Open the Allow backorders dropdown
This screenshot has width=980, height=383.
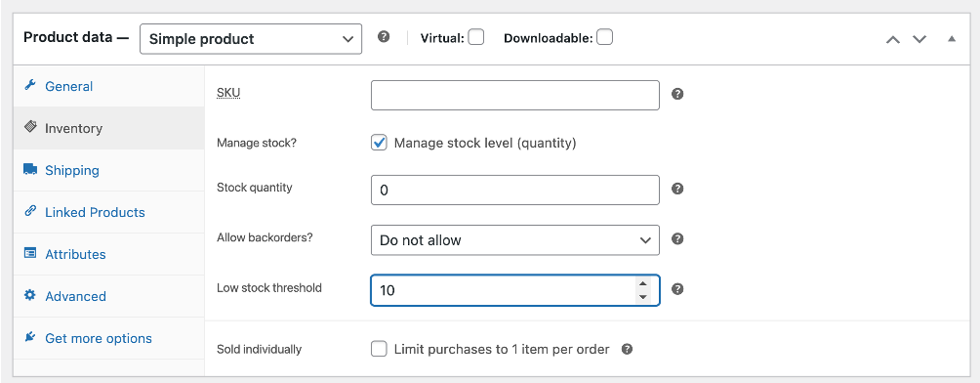[x=515, y=240]
